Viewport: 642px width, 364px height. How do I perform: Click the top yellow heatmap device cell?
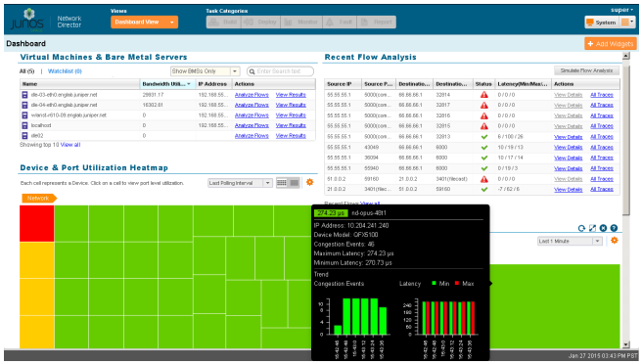37,260
